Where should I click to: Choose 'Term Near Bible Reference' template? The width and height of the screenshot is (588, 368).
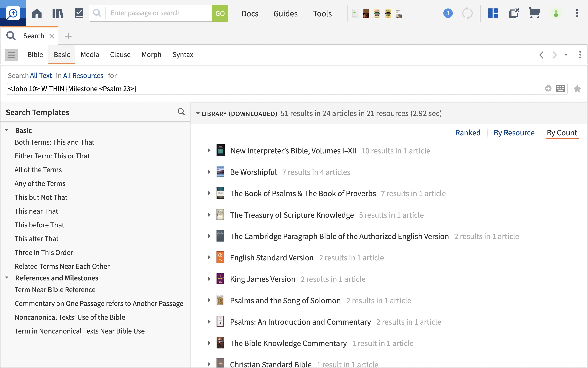point(55,290)
